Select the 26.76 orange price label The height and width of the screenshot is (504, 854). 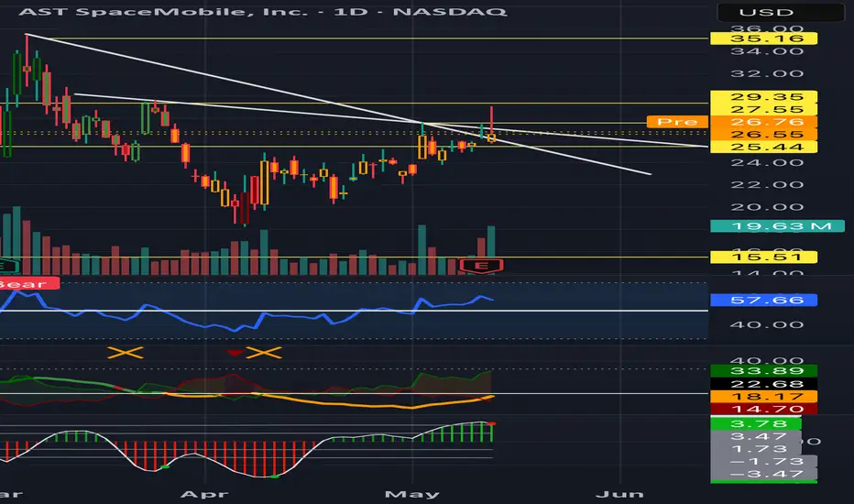(763, 122)
